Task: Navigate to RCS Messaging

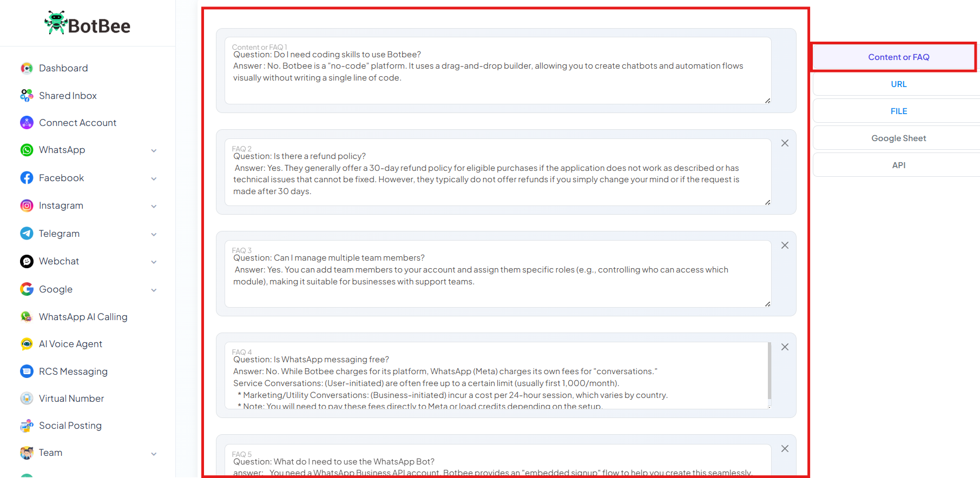Action: pos(73,371)
